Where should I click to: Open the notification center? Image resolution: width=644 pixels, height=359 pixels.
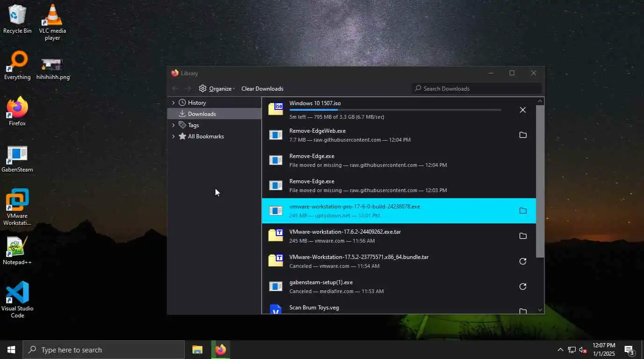(x=629, y=350)
